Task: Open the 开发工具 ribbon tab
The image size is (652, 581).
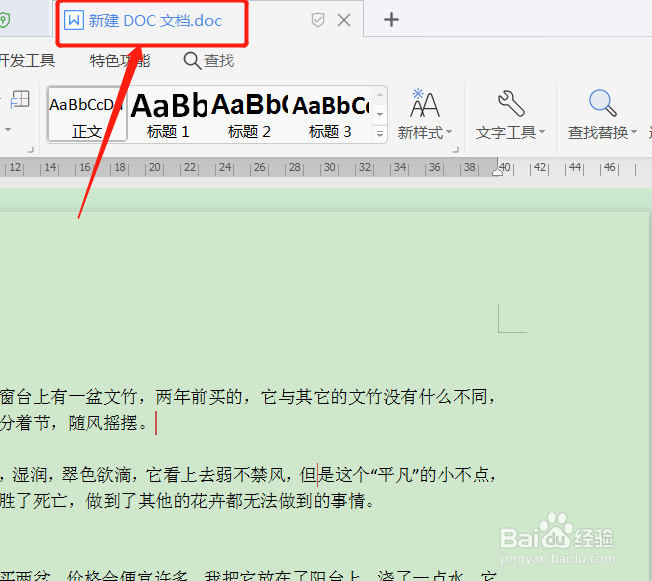Action: [x=27, y=61]
